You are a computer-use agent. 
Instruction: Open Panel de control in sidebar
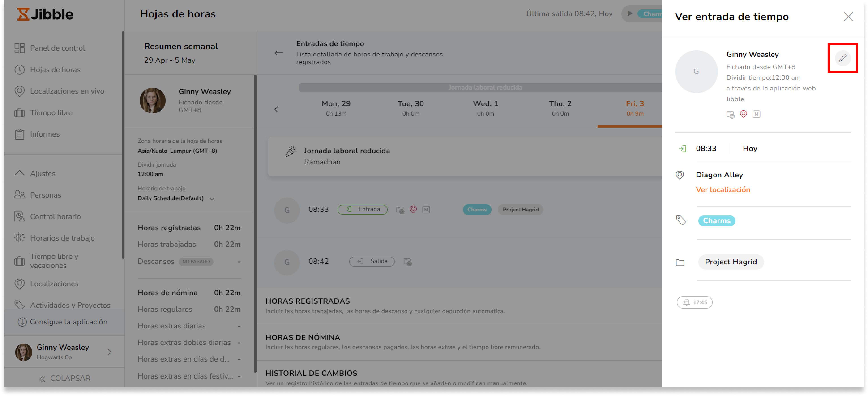tap(50, 48)
